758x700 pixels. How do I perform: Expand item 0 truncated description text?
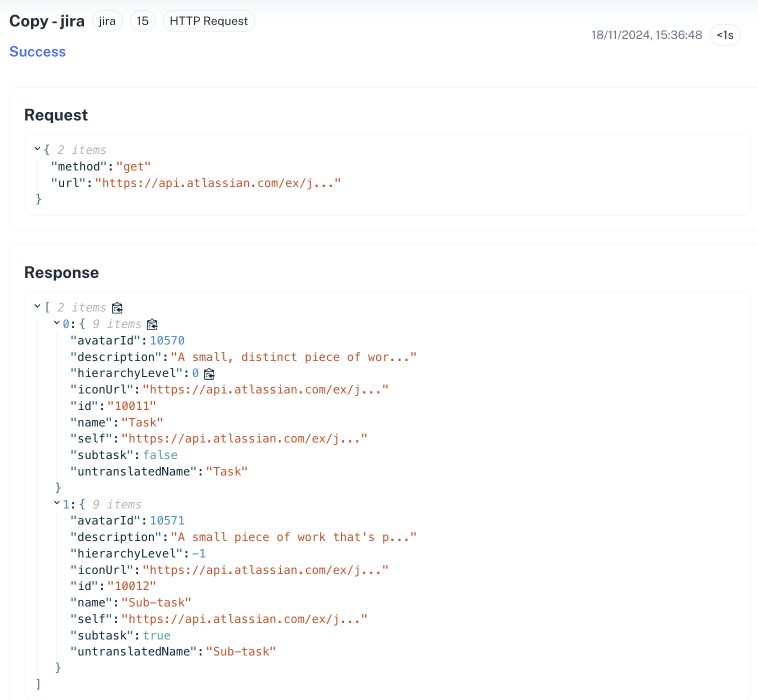(x=294, y=356)
